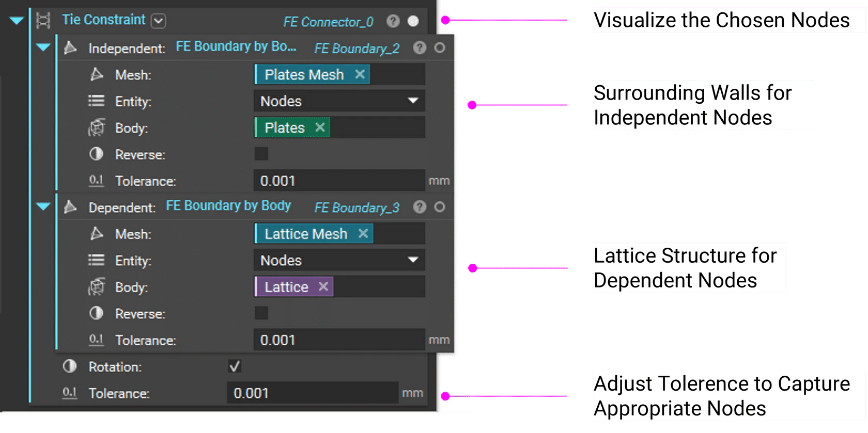Remove Plates Mesh chip with its X
The image size is (868, 433).
(x=360, y=74)
